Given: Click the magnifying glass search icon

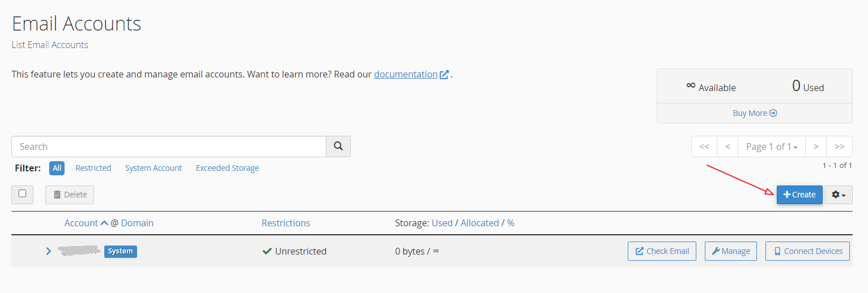Looking at the screenshot, I should pyautogui.click(x=338, y=146).
